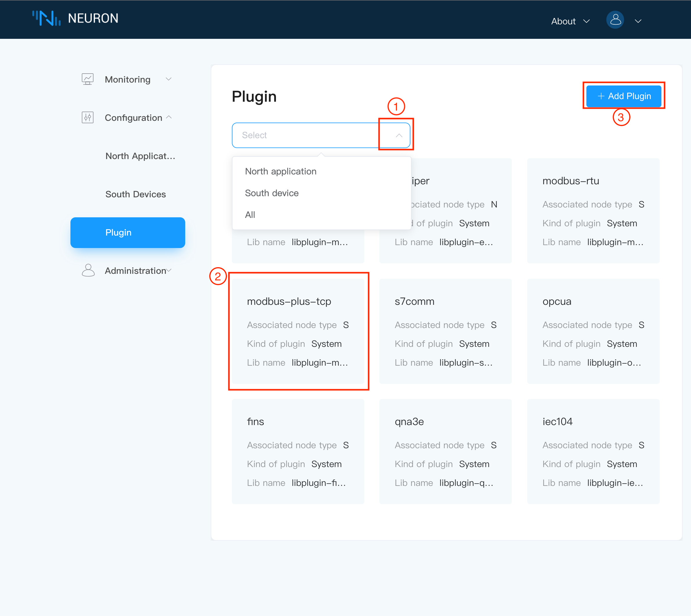The height and width of the screenshot is (616, 691).
Task: Click opcua Lib name 'libplugin-o...'
Action: pyautogui.click(x=614, y=362)
